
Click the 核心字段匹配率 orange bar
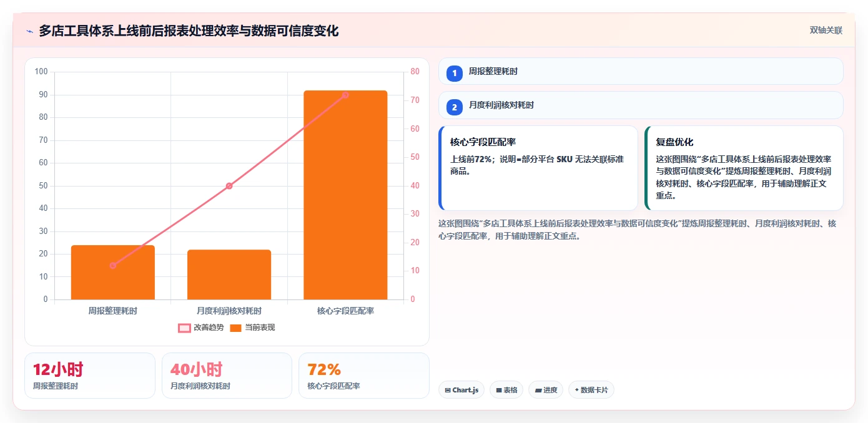click(345, 195)
